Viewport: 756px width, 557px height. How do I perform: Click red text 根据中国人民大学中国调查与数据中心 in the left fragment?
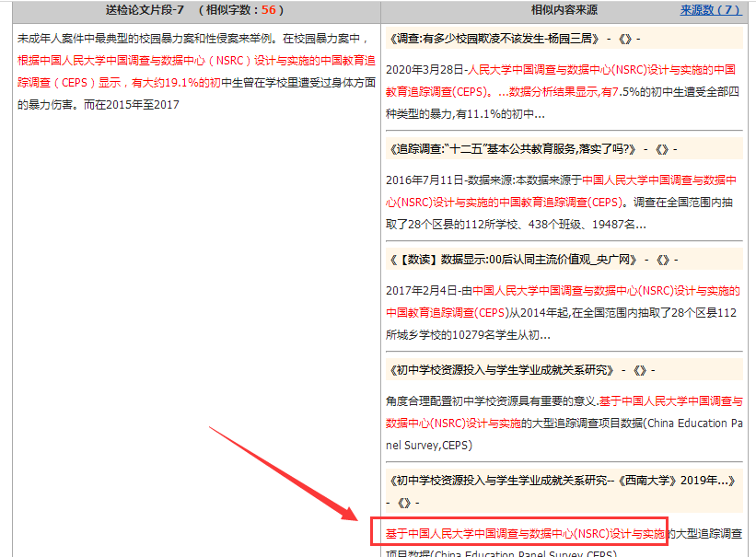point(111,61)
